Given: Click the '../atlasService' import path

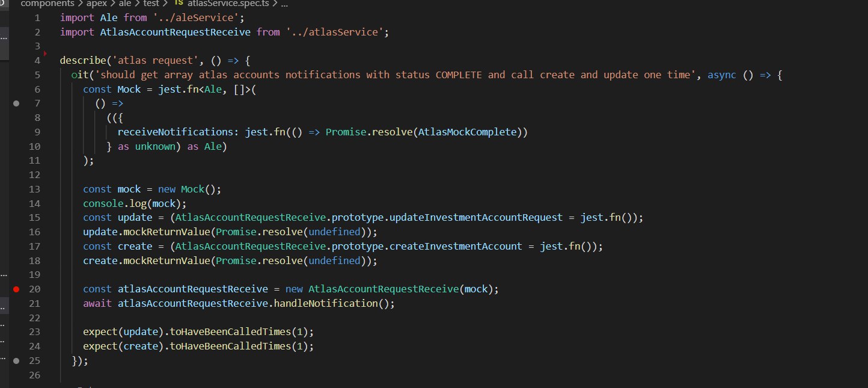Looking at the screenshot, I should pos(335,32).
